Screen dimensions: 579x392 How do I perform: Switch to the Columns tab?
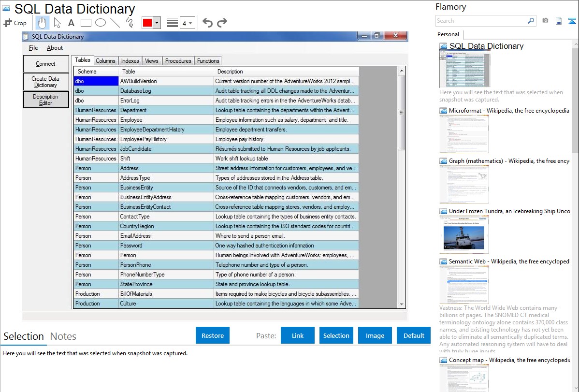point(106,60)
